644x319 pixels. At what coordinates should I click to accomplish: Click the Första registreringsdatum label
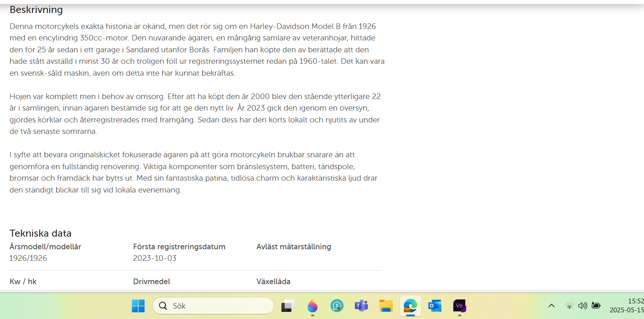tap(179, 247)
